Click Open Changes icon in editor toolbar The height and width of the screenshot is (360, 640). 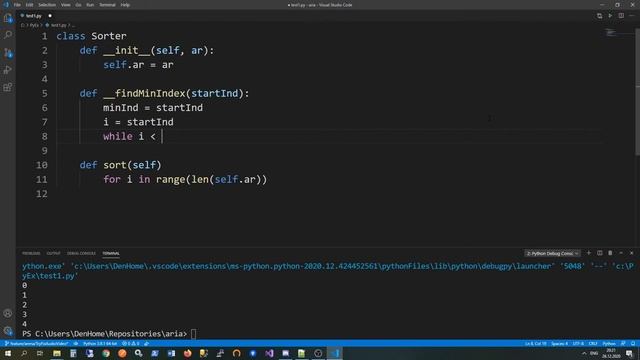(x=599, y=16)
